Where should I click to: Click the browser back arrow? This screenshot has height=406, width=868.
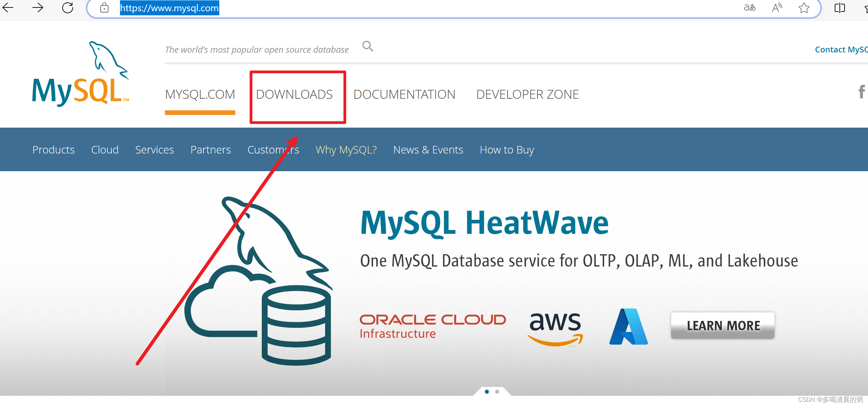point(8,7)
